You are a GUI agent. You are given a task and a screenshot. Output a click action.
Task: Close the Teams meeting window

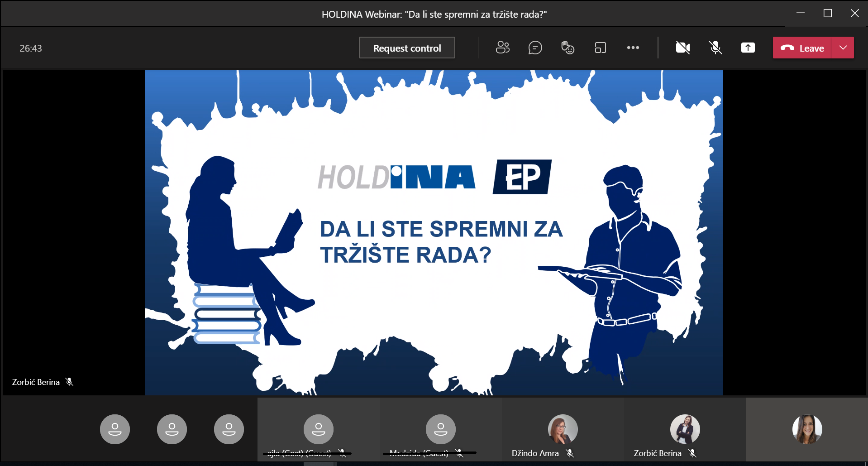pyautogui.click(x=854, y=13)
